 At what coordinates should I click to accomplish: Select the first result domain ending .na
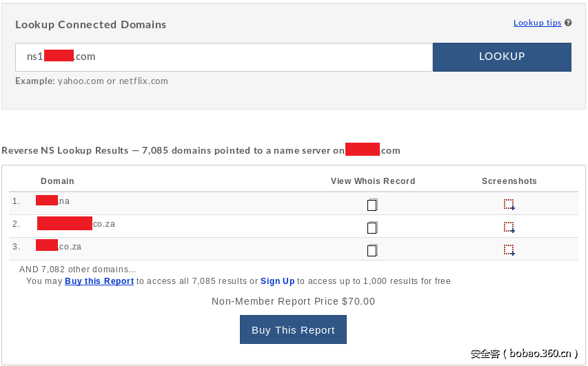pyautogui.click(x=52, y=201)
